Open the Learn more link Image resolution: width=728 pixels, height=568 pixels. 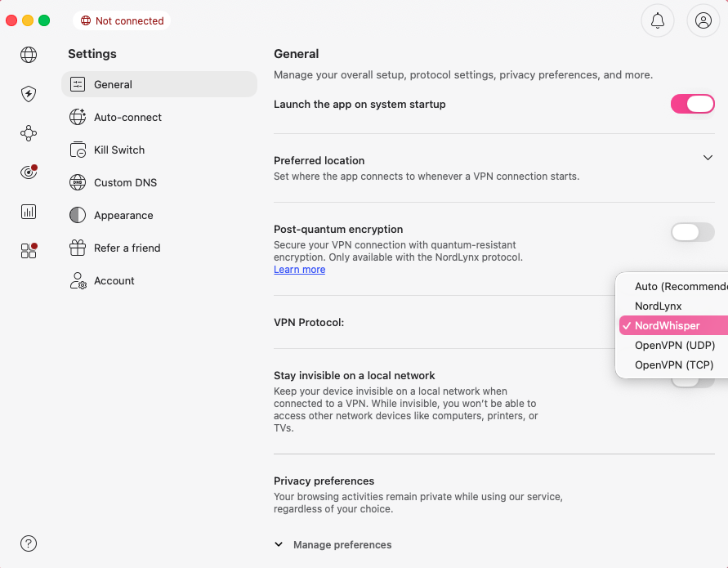[x=300, y=270]
